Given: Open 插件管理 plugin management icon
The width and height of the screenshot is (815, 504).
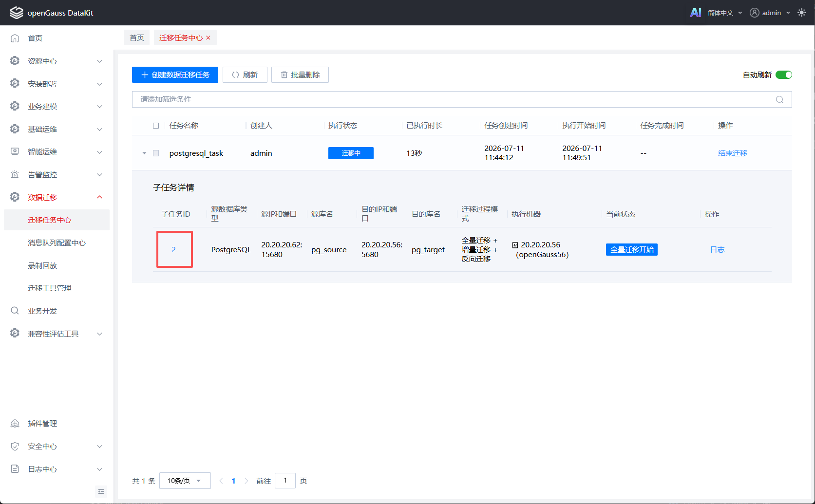Looking at the screenshot, I should click(15, 424).
